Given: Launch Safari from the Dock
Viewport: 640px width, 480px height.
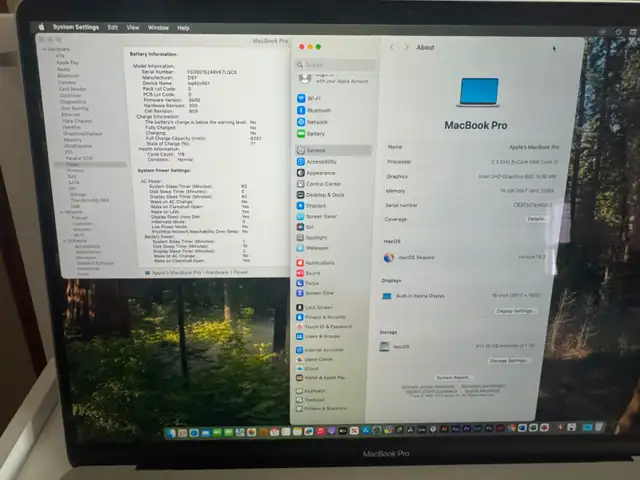Looking at the screenshot, I should (194, 433).
